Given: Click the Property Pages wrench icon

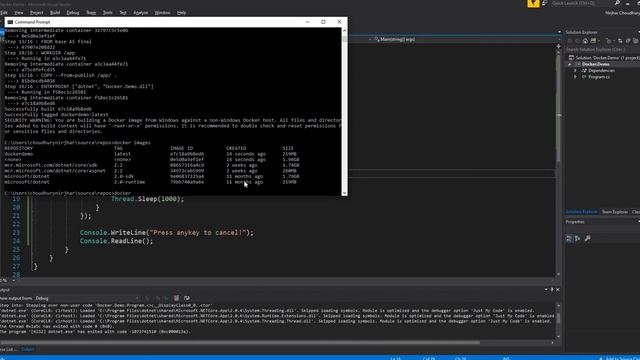Looking at the screenshot, I should tap(588, 238).
